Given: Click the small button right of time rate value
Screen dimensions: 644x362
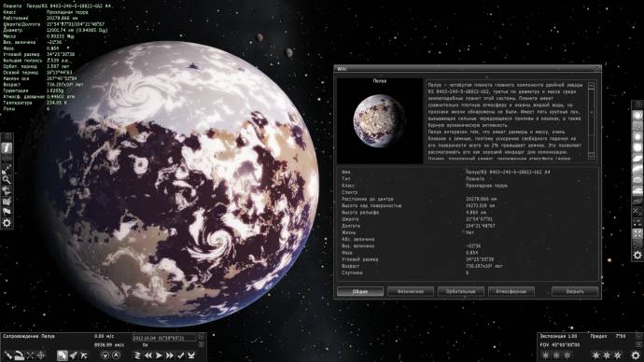Looking at the screenshot, I should [202, 345].
